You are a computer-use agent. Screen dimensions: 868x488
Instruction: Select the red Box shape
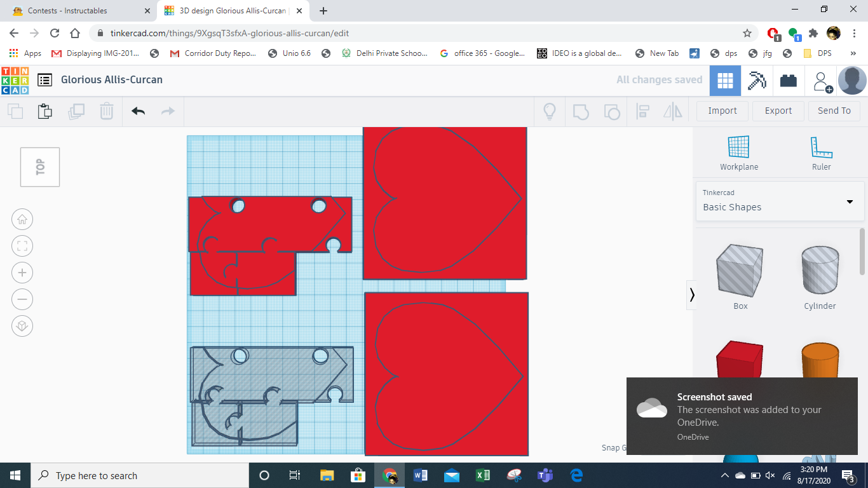pyautogui.click(x=740, y=360)
